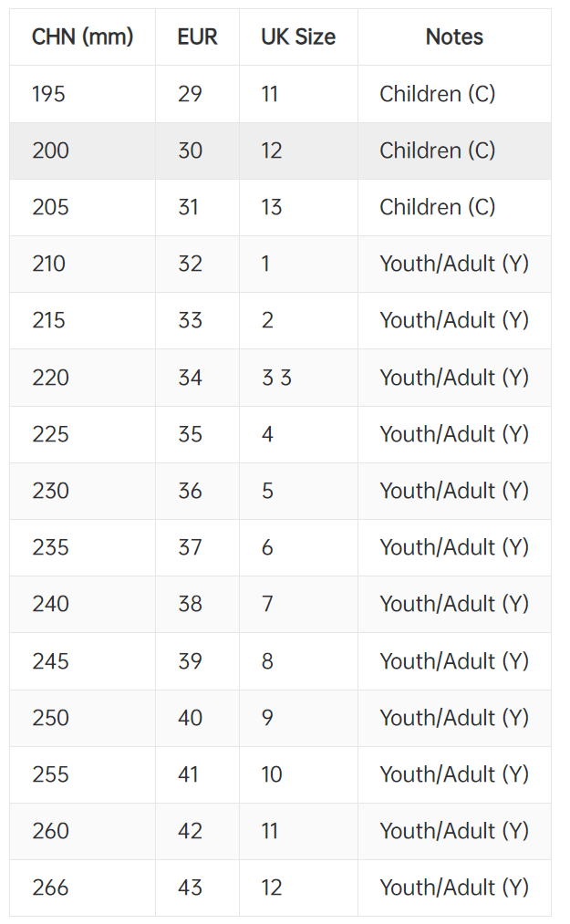Click the CHN 250 cell

(50, 718)
